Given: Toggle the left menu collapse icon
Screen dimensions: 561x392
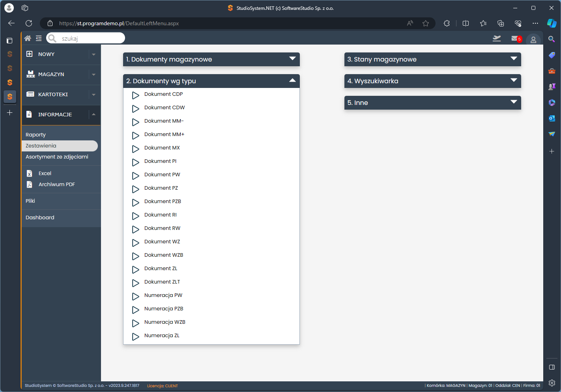Looking at the screenshot, I should [x=39, y=38].
